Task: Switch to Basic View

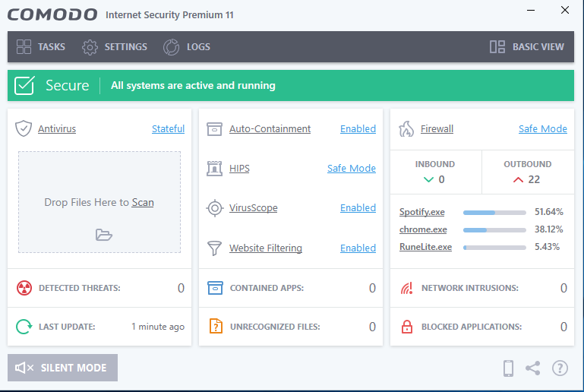Action: point(527,46)
